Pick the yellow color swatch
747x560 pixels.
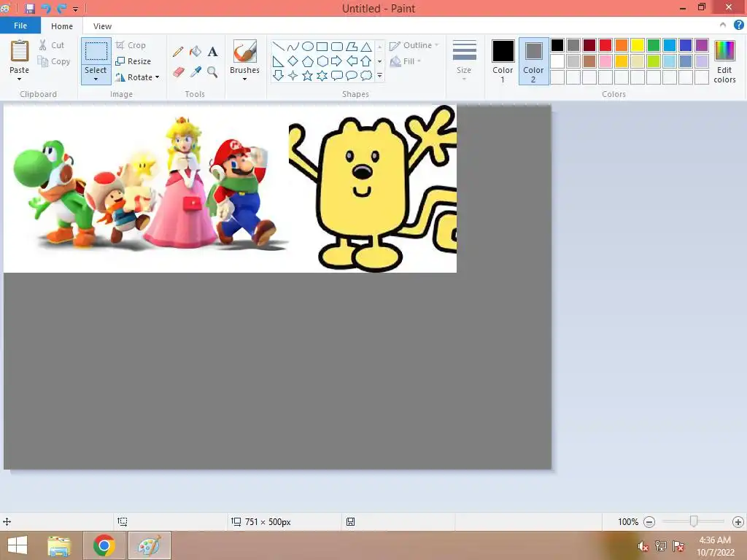pyautogui.click(x=638, y=45)
